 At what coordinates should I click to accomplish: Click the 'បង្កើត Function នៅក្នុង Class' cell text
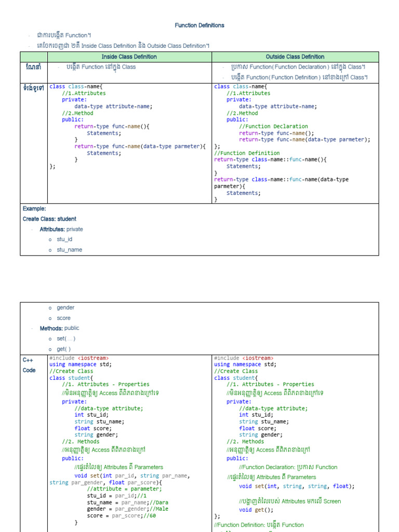tap(101, 67)
